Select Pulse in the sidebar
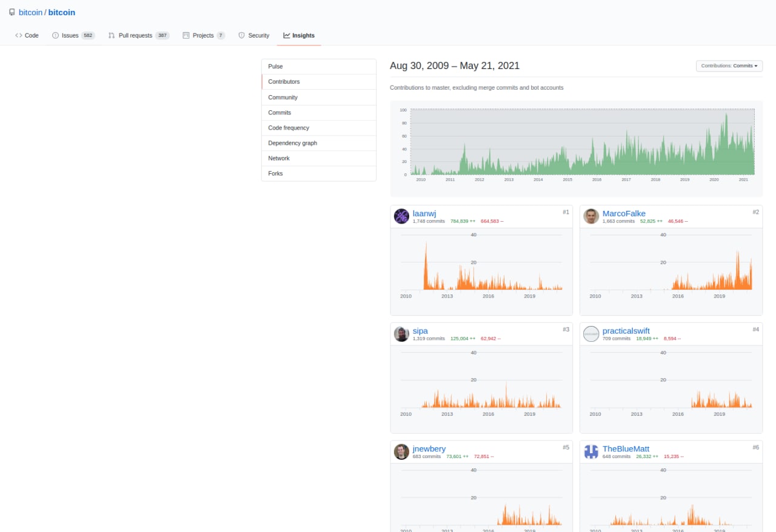This screenshot has width=776, height=532. pyautogui.click(x=319, y=67)
